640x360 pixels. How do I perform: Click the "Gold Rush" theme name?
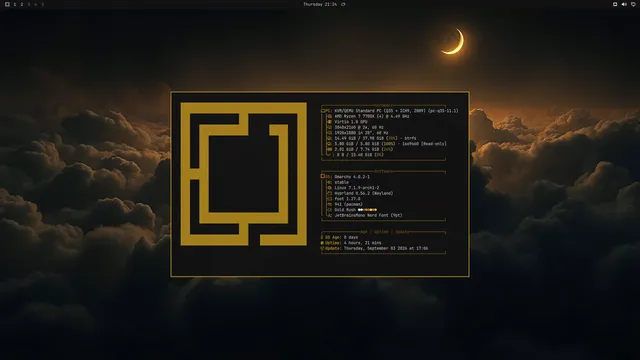tap(345, 210)
